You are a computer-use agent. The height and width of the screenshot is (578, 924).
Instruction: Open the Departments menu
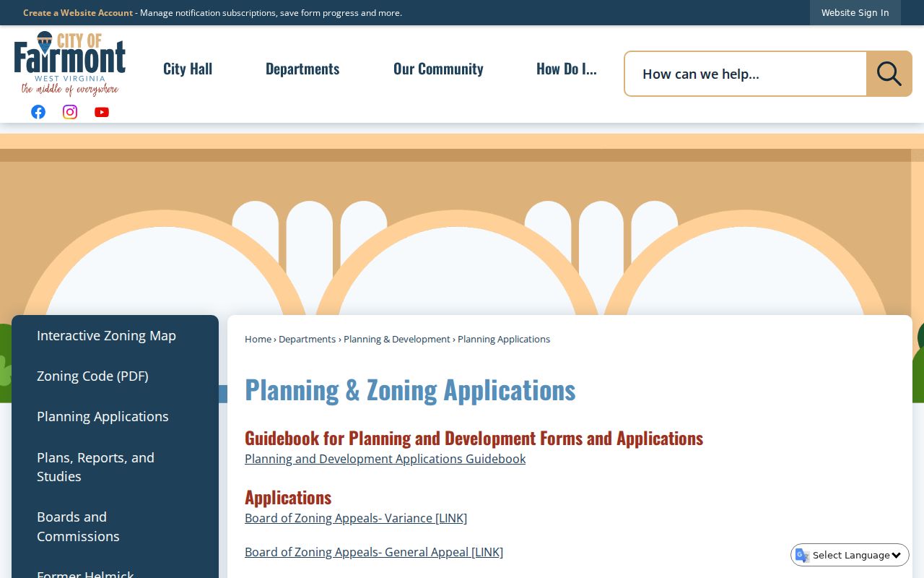coord(302,69)
